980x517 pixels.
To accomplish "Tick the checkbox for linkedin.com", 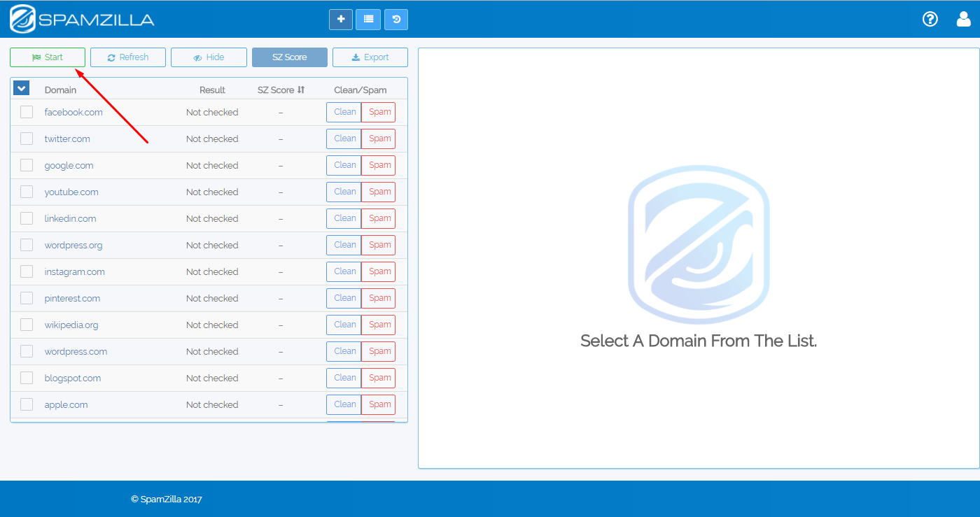I will pos(27,218).
